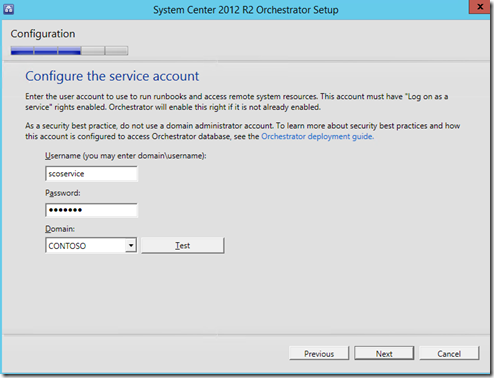Click the 'Password:' label
Image resolution: width=494 pixels, height=378 pixels.
63,193
